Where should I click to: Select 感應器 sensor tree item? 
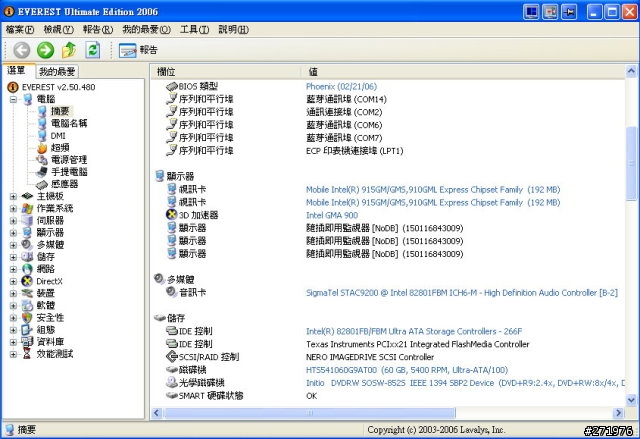[x=64, y=184]
